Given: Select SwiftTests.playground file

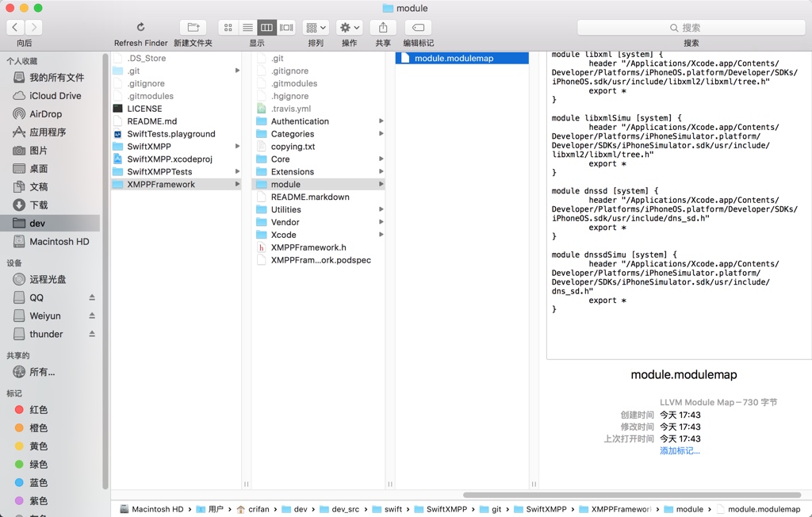Looking at the screenshot, I should (x=176, y=134).
